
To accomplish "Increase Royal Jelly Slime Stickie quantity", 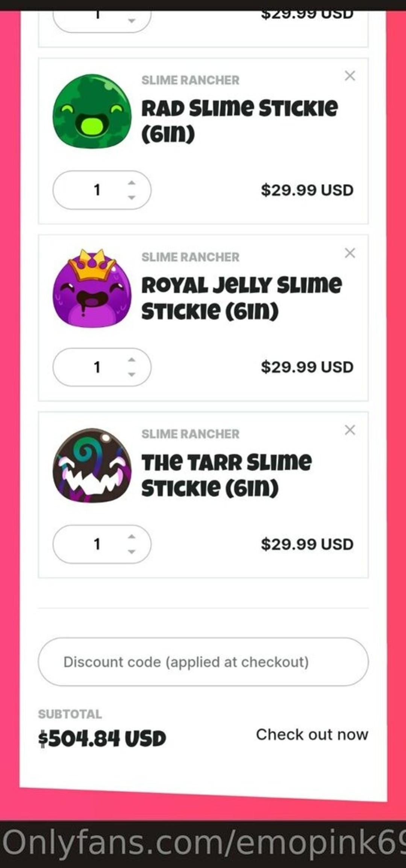I will (132, 360).
